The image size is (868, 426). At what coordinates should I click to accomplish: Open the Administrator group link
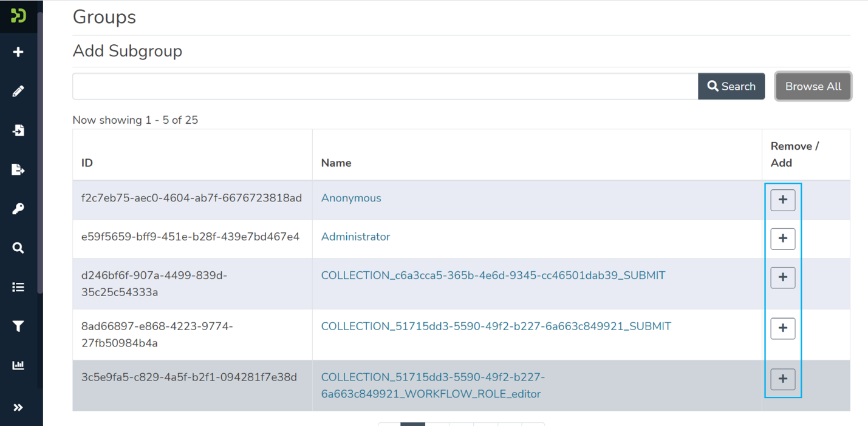tap(355, 237)
